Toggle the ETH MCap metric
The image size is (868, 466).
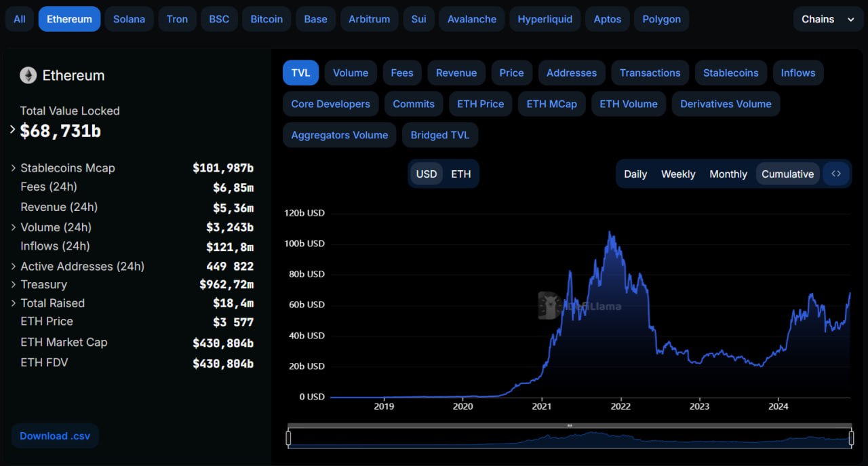coord(552,104)
